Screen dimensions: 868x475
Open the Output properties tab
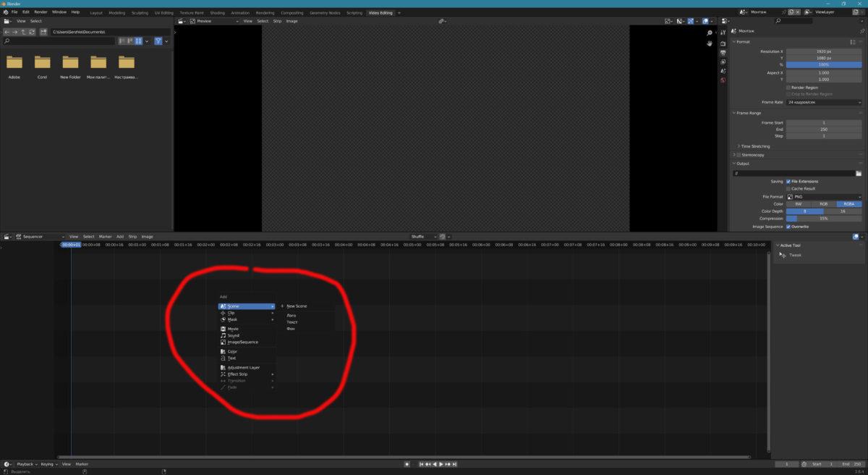point(723,53)
